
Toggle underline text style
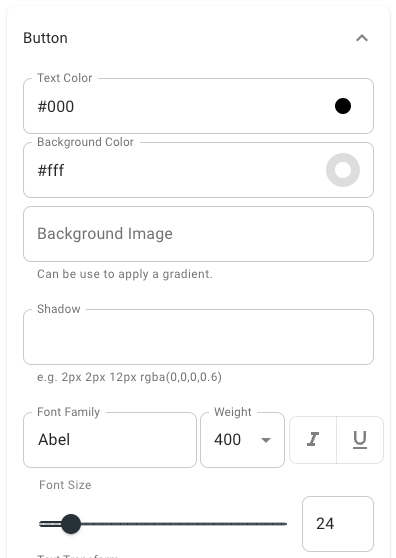pyautogui.click(x=360, y=439)
